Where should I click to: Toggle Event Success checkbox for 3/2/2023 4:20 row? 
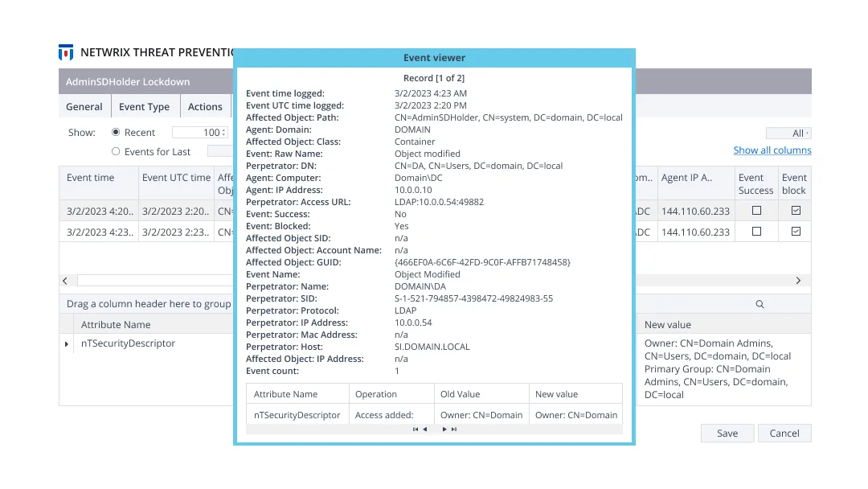tap(756, 211)
